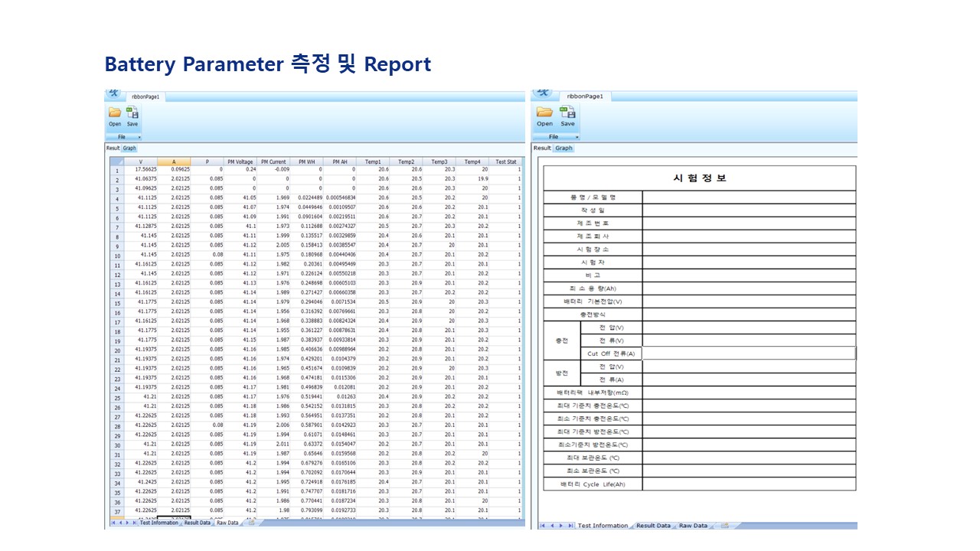
Task: Click the Save disk icon above the 시험정보 form
Action: coord(567,112)
